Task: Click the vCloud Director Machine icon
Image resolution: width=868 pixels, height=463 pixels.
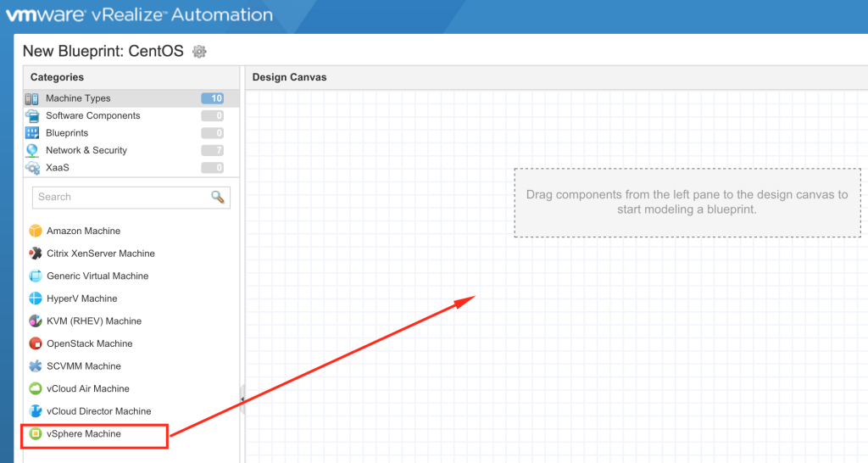Action: point(36,411)
